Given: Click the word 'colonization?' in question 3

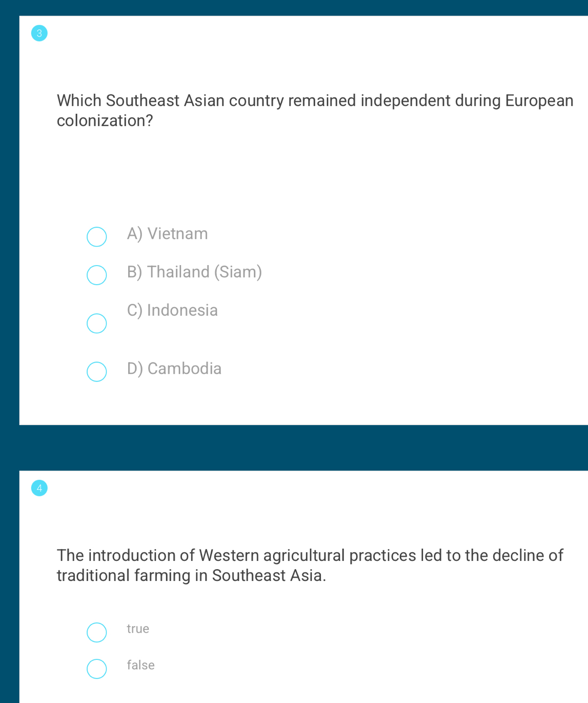Looking at the screenshot, I should click(105, 121).
